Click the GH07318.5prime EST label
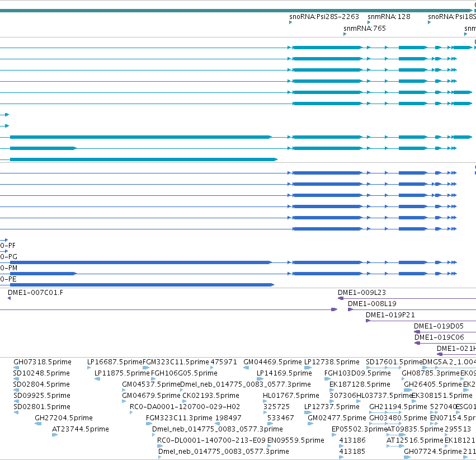This screenshot has height=460, width=476. 43,362
